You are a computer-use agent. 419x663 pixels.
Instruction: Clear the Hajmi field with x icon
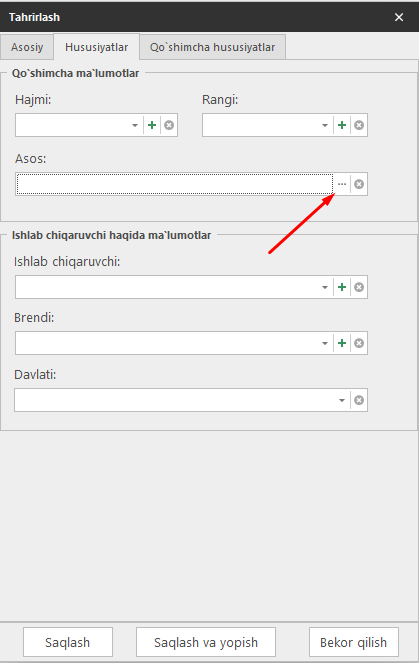point(169,125)
